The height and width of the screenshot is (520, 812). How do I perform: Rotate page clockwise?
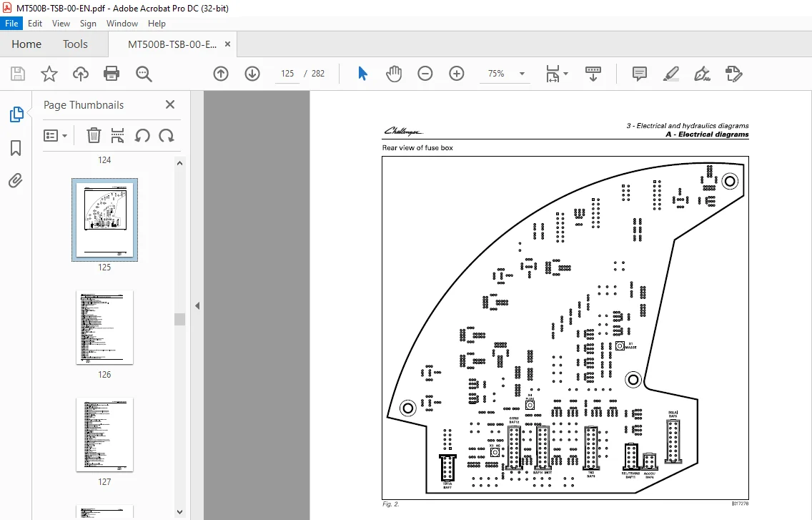(x=167, y=136)
